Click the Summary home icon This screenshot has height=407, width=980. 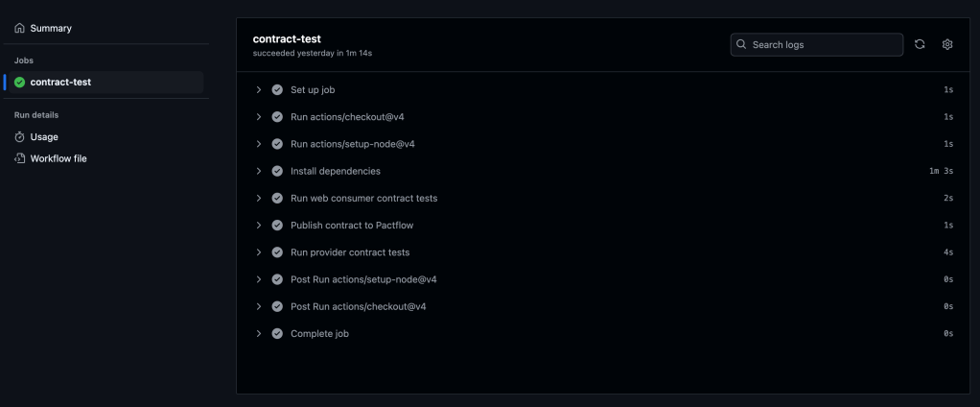pyautogui.click(x=19, y=28)
